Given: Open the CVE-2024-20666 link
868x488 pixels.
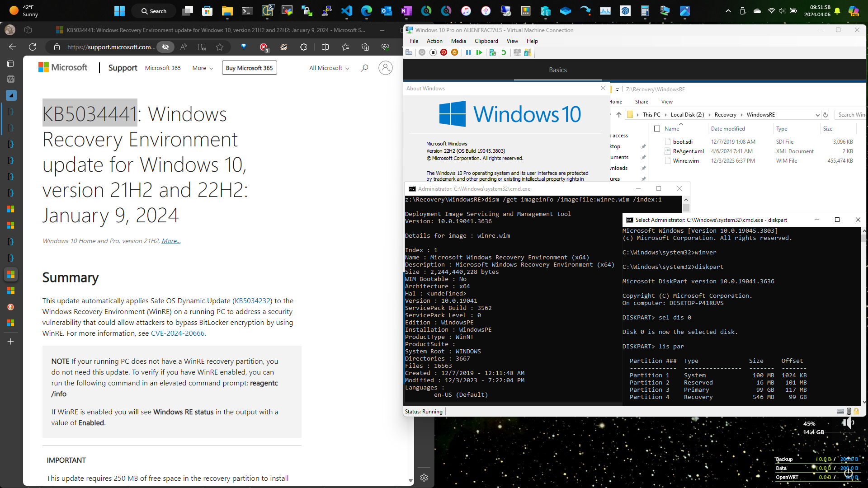Looking at the screenshot, I should click(x=178, y=333).
